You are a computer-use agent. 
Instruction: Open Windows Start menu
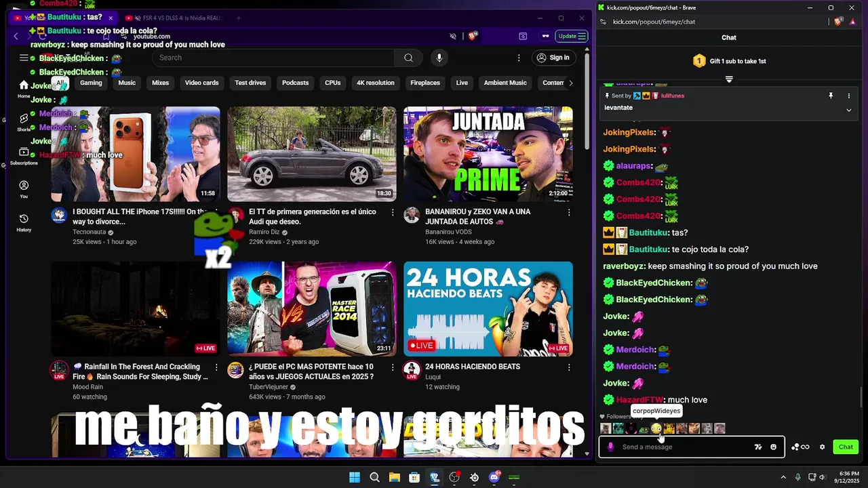coord(355,477)
